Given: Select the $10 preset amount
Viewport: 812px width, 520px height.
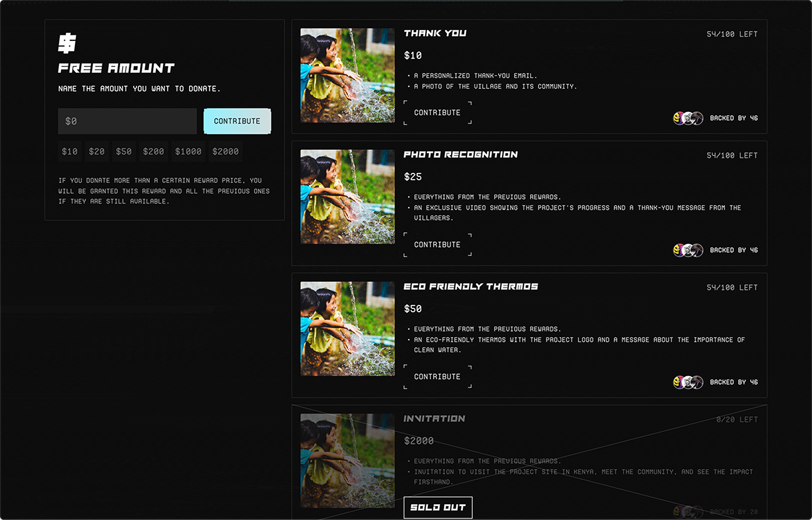Looking at the screenshot, I should (x=70, y=152).
